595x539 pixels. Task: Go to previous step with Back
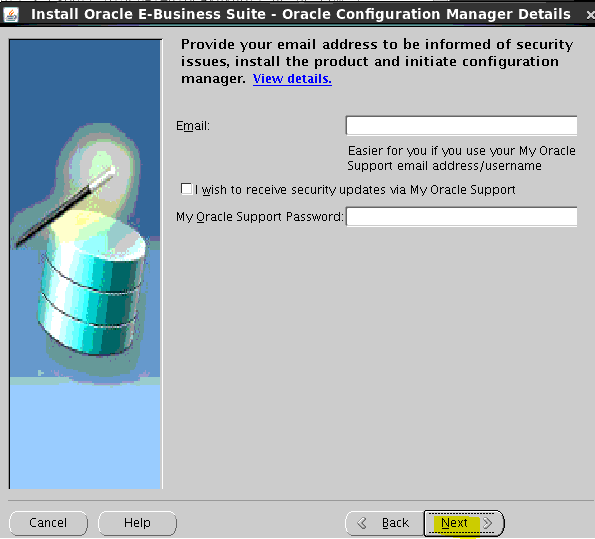coord(384,523)
